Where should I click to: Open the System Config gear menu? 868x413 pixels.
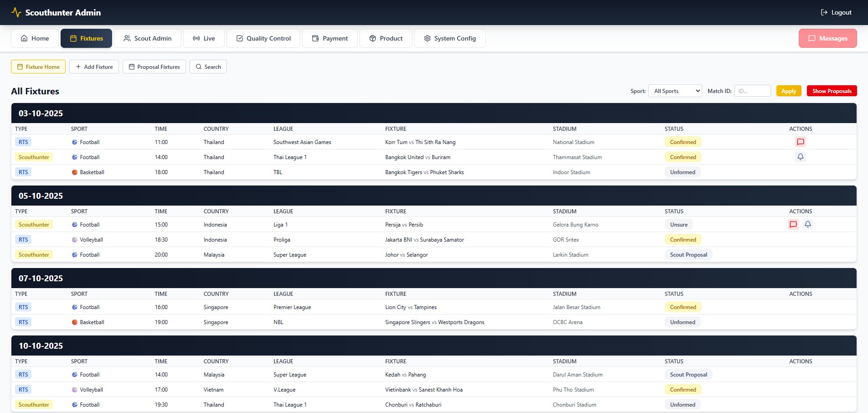(449, 38)
